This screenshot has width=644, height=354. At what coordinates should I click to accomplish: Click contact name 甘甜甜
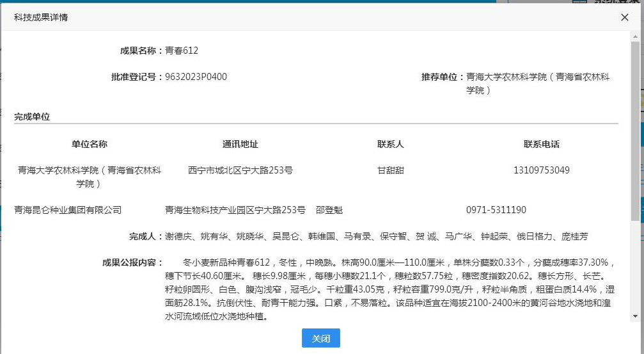click(x=390, y=170)
